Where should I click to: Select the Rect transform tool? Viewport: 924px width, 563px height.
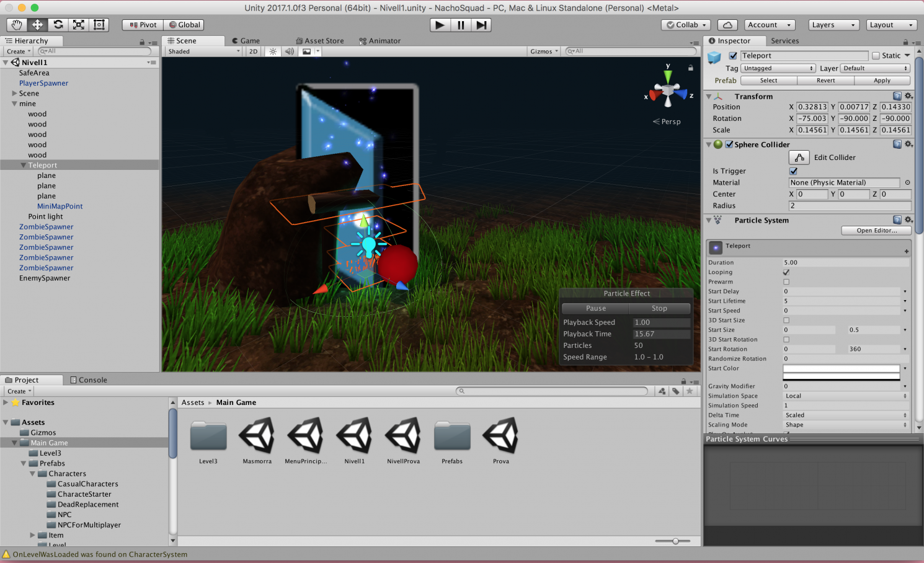coord(99,25)
